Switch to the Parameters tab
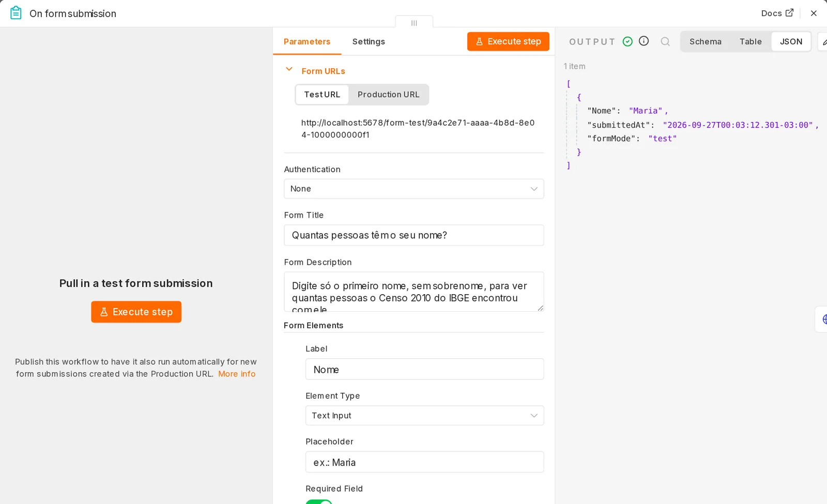 point(307,41)
